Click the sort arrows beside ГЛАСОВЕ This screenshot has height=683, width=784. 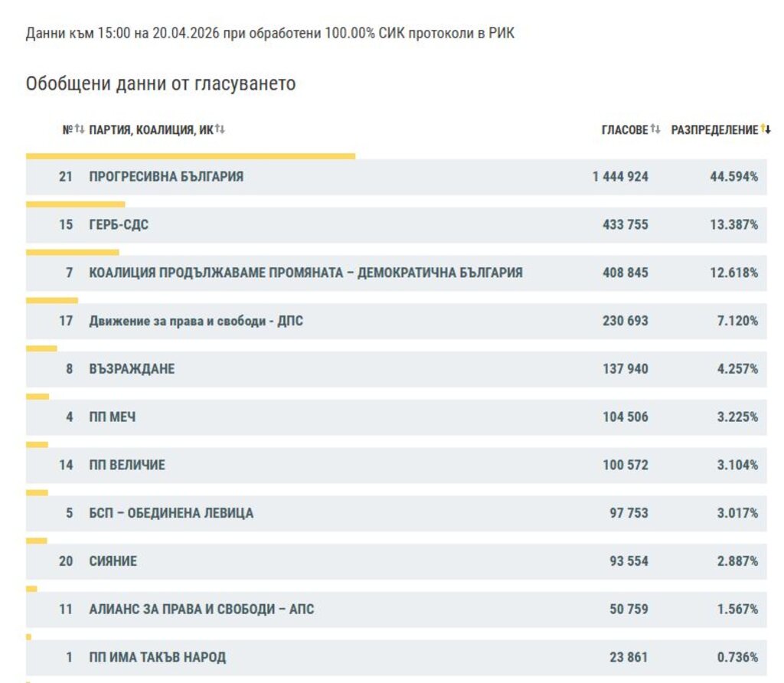[655, 130]
